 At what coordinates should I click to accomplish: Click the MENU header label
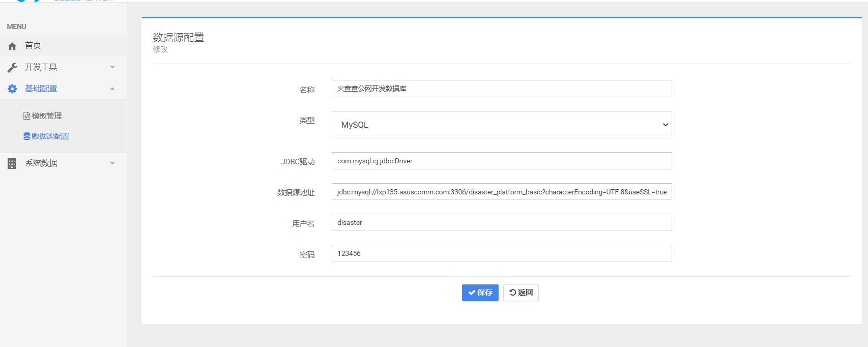coord(16,26)
